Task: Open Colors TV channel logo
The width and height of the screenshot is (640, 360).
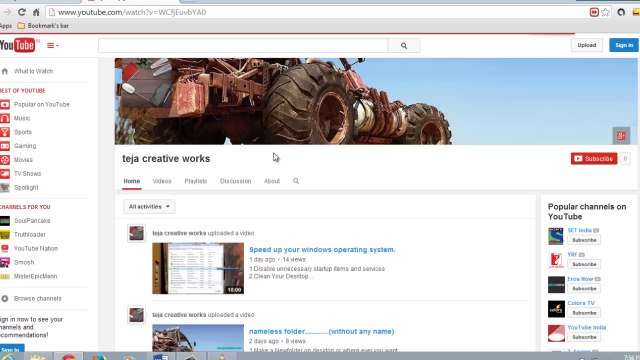Action: [556, 309]
